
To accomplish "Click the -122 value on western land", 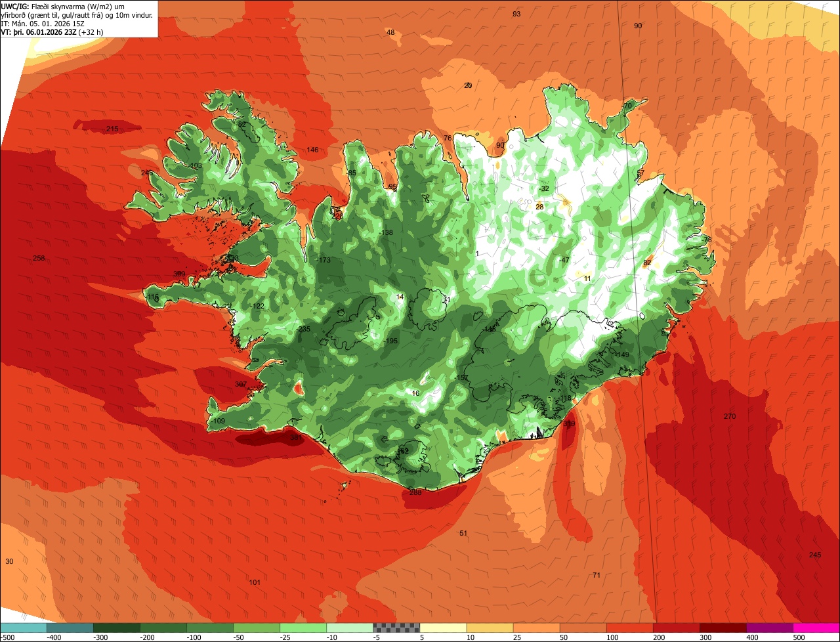I will [x=257, y=306].
